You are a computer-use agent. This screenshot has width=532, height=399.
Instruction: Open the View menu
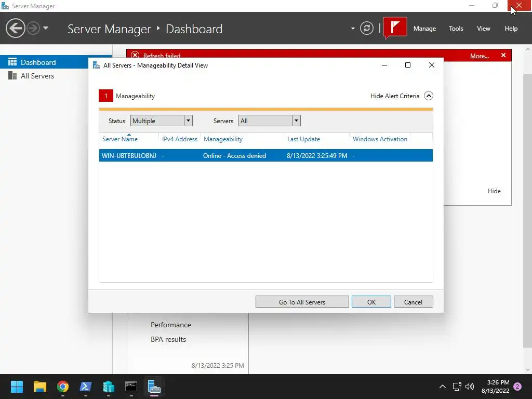[x=484, y=29]
